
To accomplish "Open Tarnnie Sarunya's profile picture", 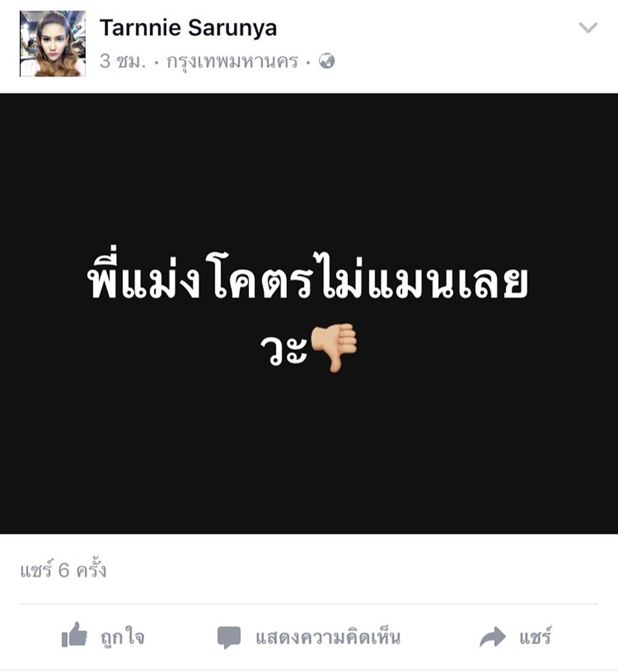I will click(53, 44).
